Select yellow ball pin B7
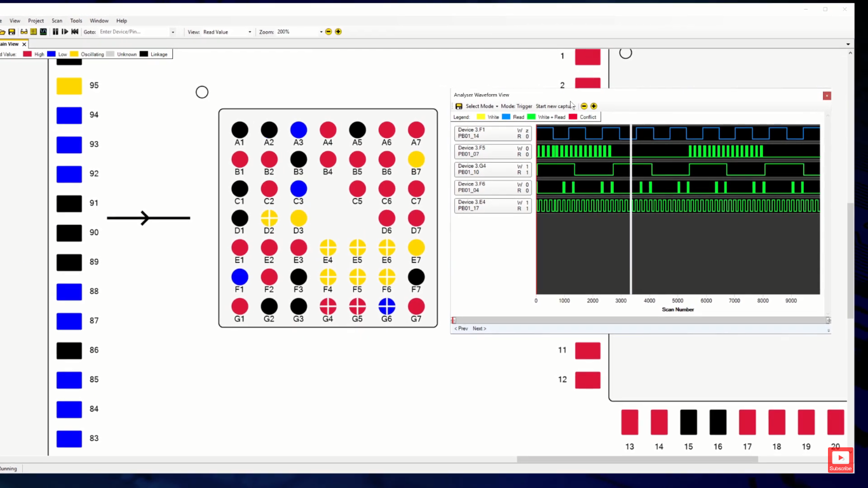The image size is (868, 488). coord(416,159)
